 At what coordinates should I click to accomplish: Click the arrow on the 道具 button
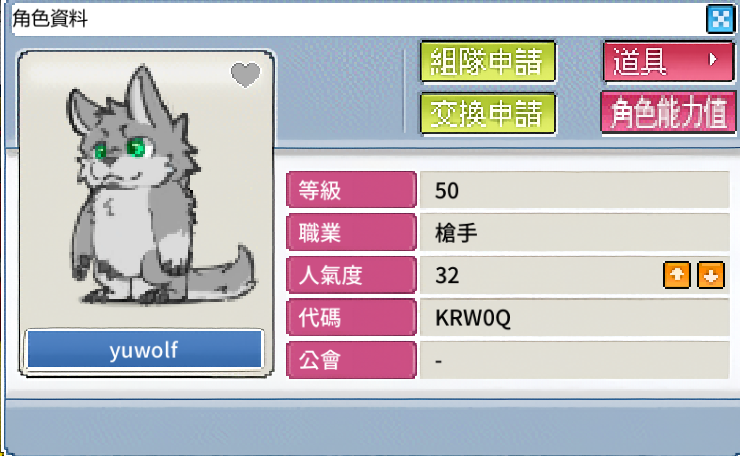tap(713, 59)
